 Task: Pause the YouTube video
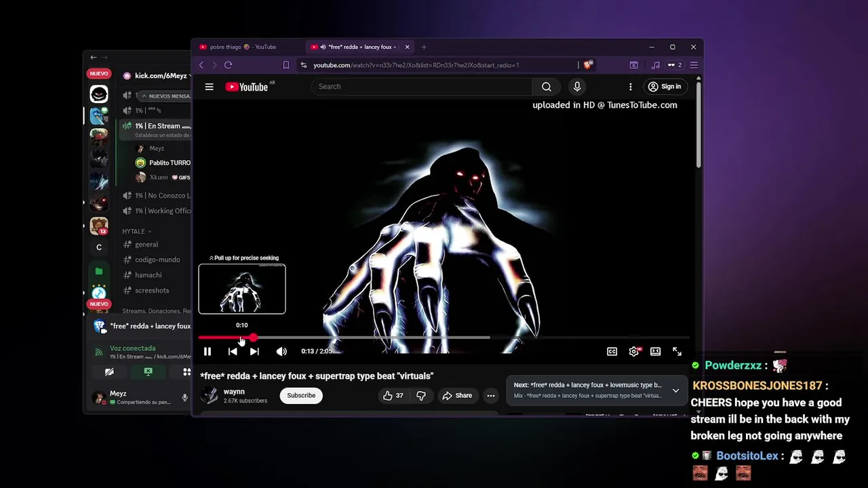[208, 351]
